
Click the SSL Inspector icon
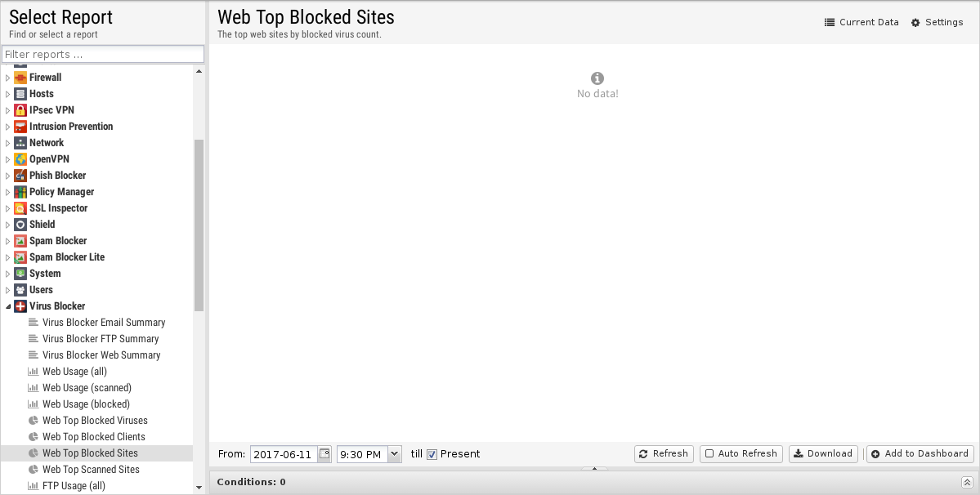(x=20, y=207)
